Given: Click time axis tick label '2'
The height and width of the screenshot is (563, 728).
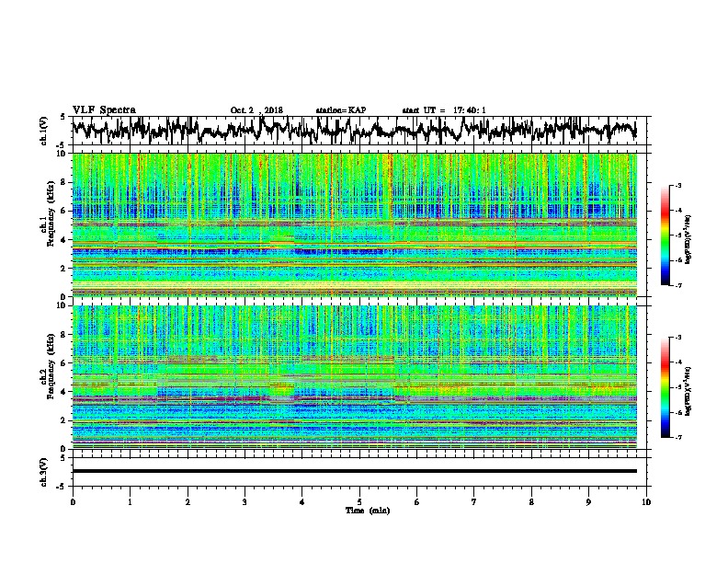Looking at the screenshot, I should pyautogui.click(x=188, y=502).
